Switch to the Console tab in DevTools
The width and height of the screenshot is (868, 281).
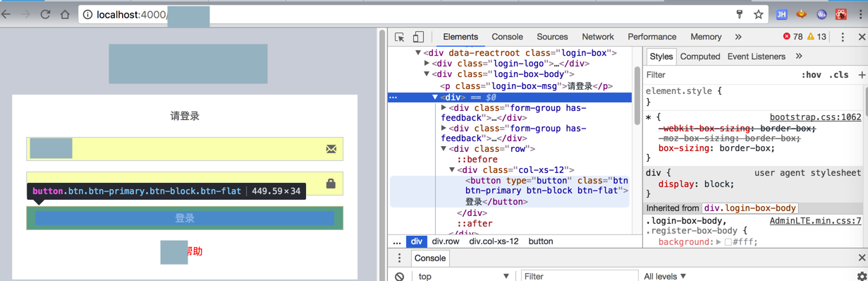pos(508,37)
